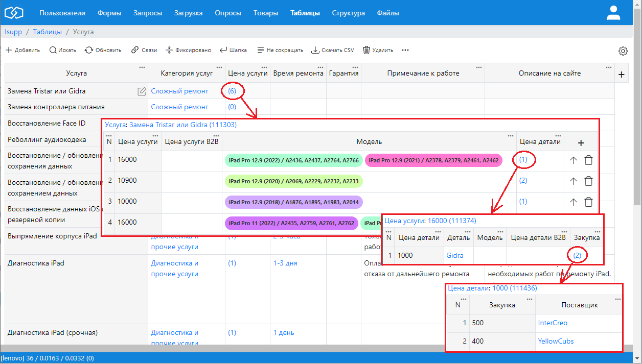
Task: Open the Связи links toolbar button
Action: pos(144,50)
